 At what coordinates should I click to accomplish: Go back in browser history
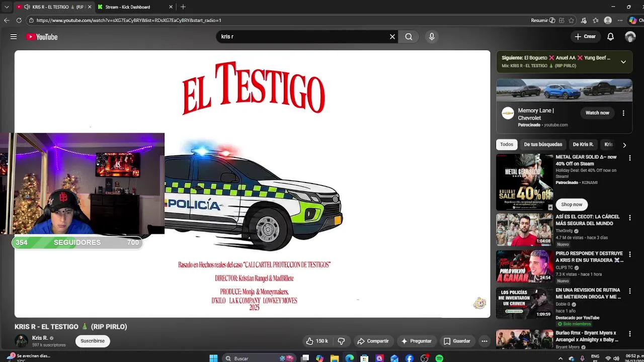click(7, 20)
